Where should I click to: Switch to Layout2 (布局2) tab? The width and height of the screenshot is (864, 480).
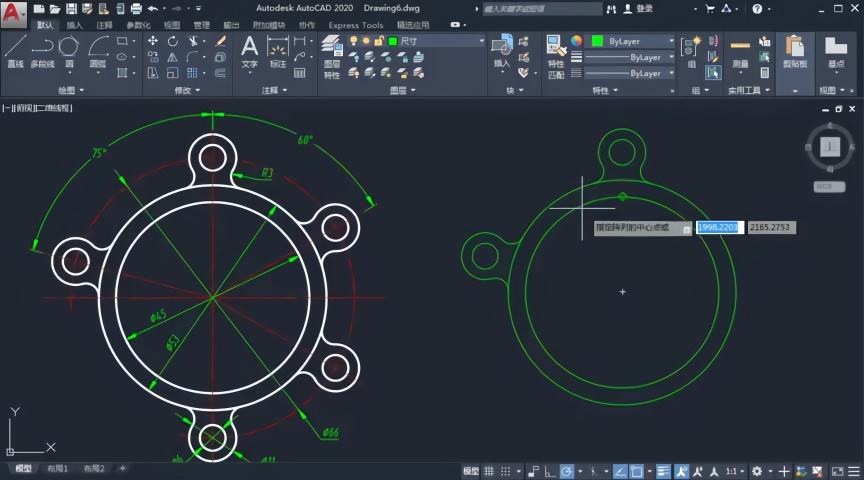click(94, 468)
